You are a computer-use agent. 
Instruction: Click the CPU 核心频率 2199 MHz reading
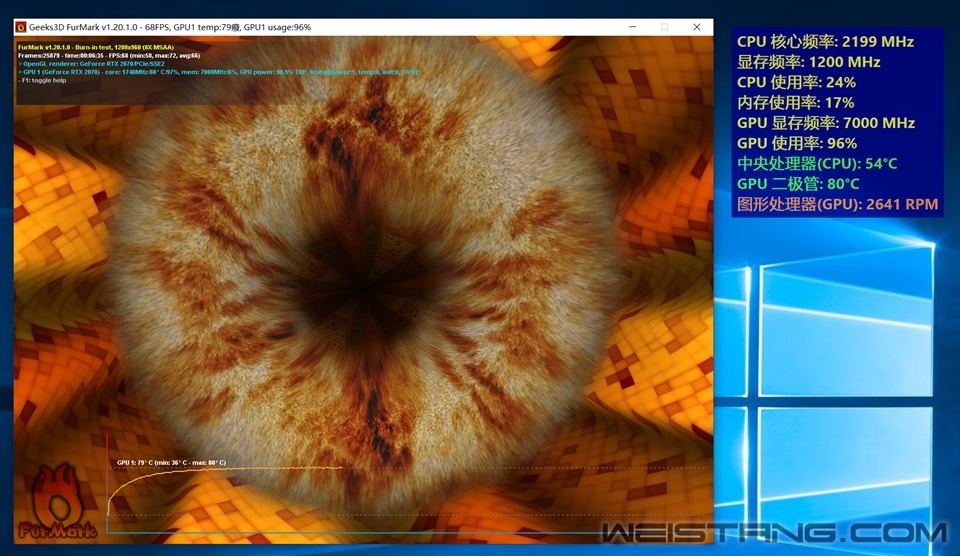[x=825, y=42]
